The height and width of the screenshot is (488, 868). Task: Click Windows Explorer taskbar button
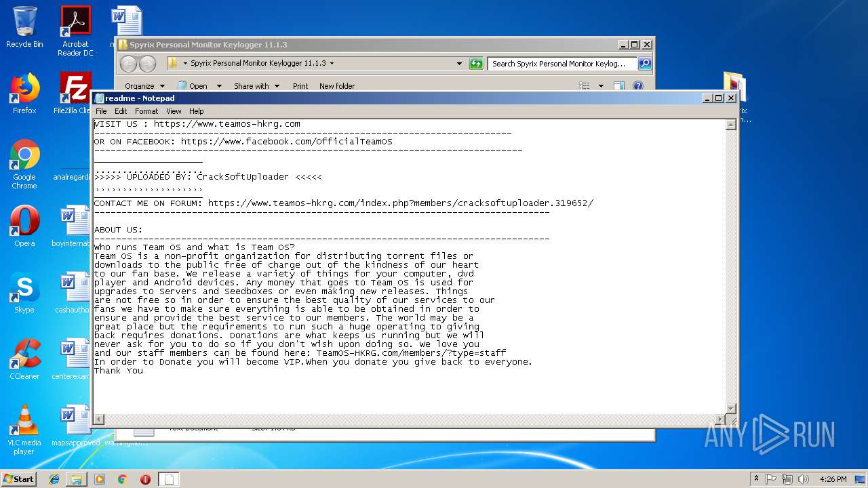tap(77, 479)
